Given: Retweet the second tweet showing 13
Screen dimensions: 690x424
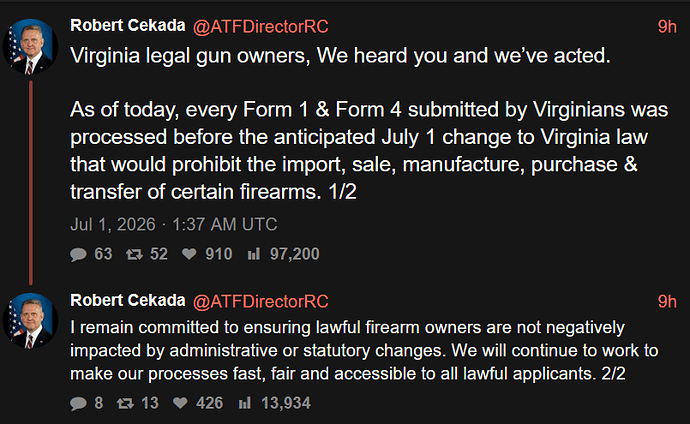Looking at the screenshot, I should point(125,403).
